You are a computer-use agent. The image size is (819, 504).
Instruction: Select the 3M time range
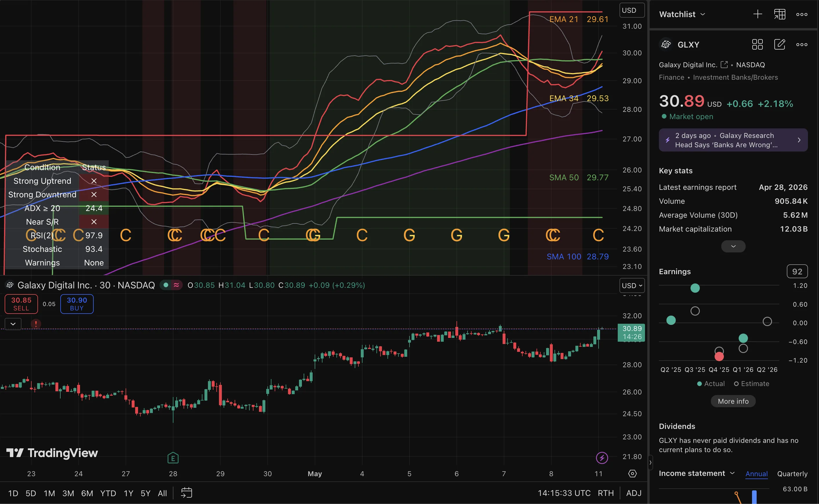click(x=68, y=493)
